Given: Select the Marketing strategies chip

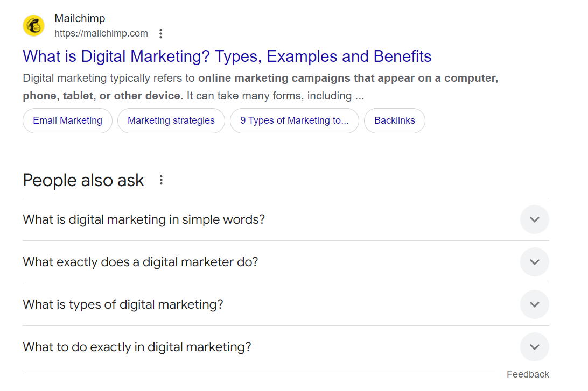Looking at the screenshot, I should click(171, 120).
